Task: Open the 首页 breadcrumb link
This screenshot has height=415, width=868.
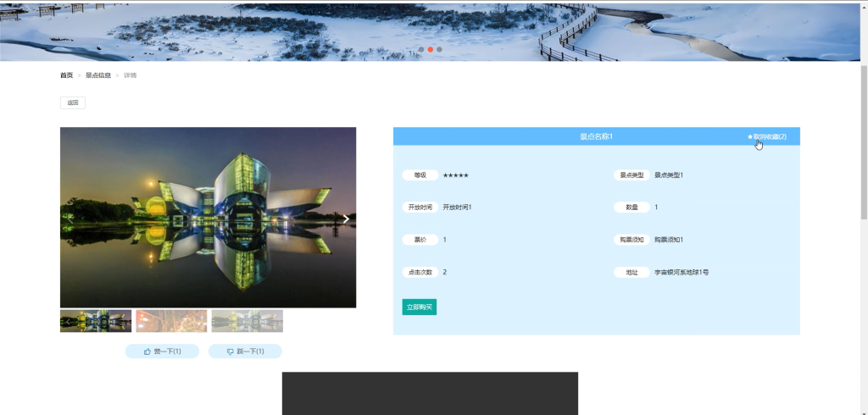Action: pyautogui.click(x=66, y=75)
